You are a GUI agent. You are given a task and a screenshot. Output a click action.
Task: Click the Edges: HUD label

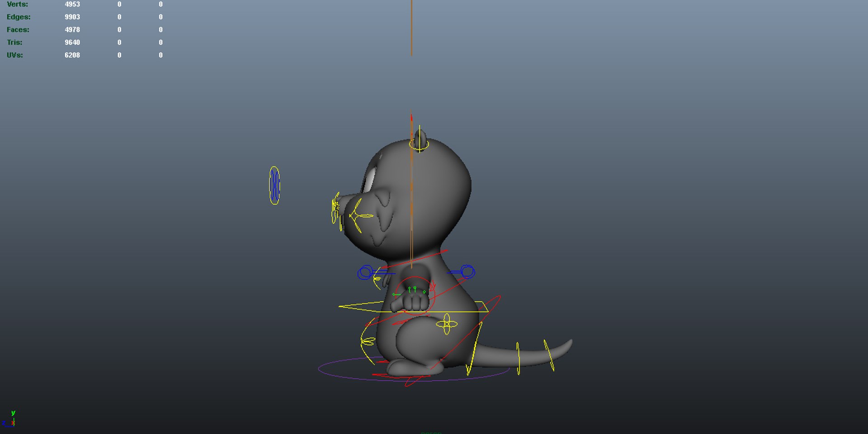tap(19, 17)
